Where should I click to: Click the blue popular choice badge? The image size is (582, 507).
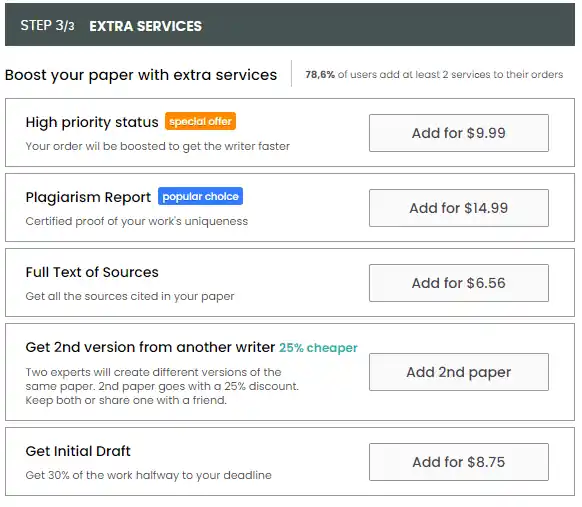coord(200,196)
